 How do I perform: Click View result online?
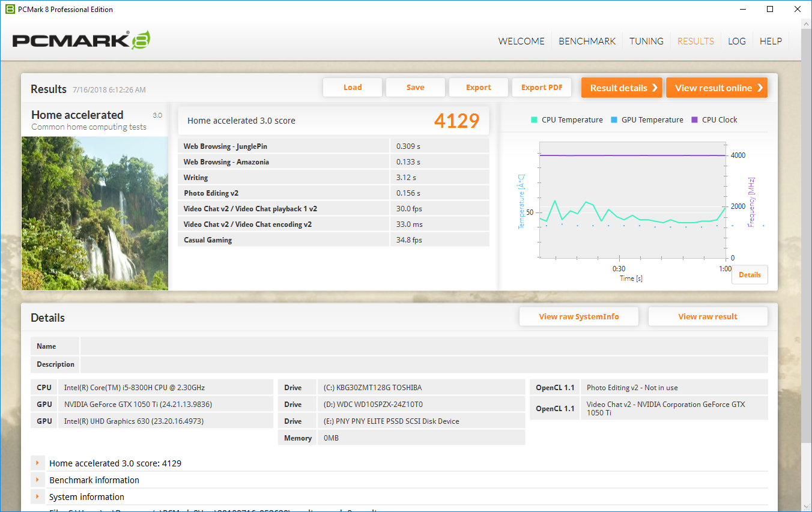(717, 88)
